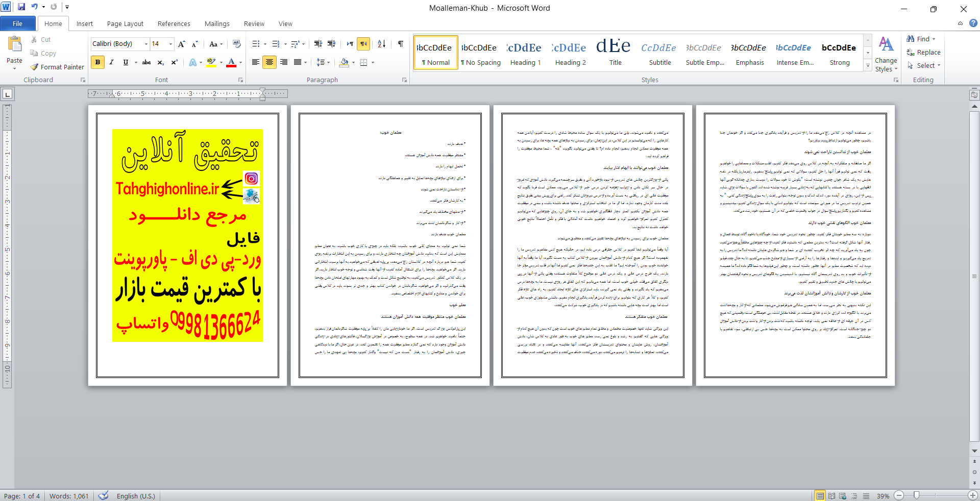Switch to the Insert tab

(x=85, y=23)
